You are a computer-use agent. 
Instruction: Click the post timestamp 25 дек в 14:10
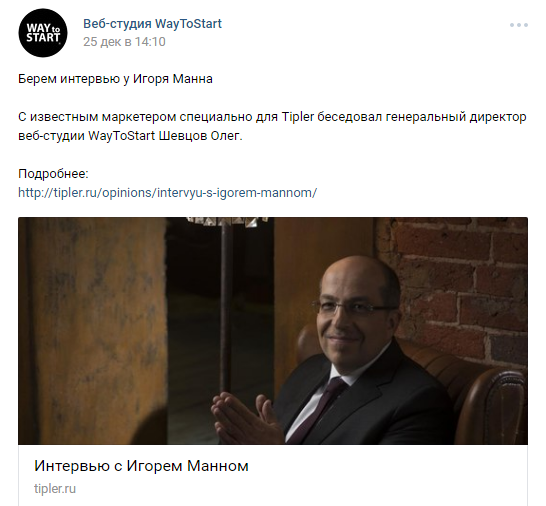(x=124, y=42)
